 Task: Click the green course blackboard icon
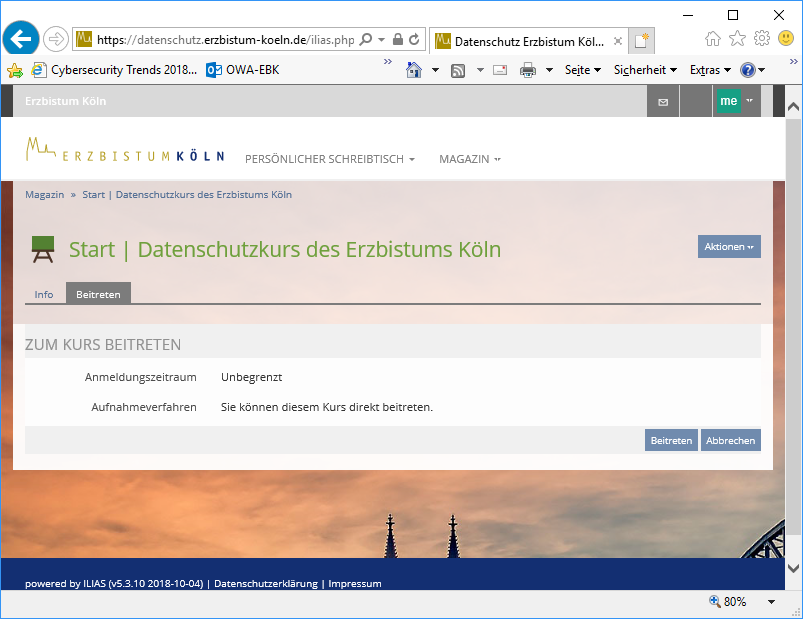point(43,249)
